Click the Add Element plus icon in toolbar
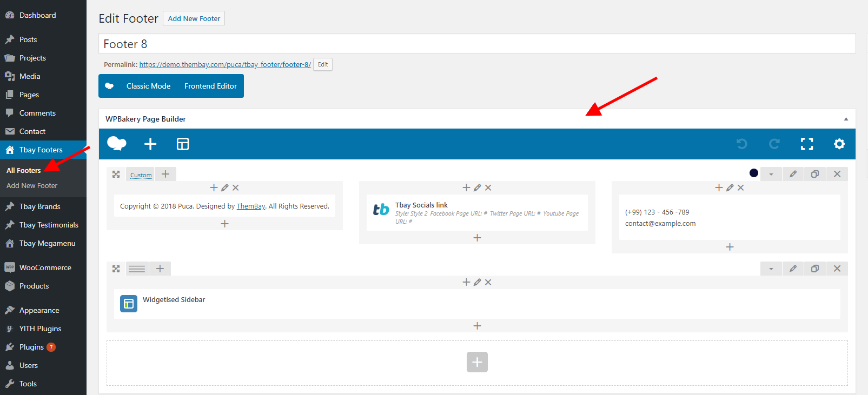The width and height of the screenshot is (868, 395). tap(150, 144)
